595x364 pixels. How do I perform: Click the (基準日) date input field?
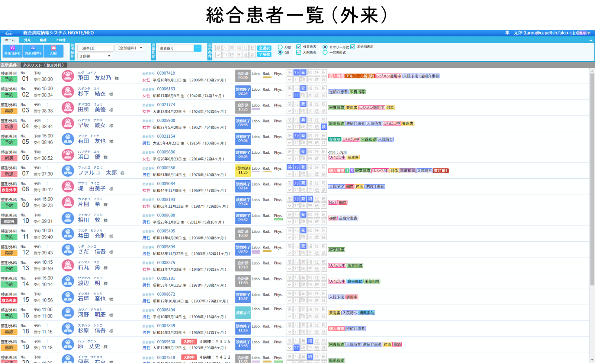(96, 48)
